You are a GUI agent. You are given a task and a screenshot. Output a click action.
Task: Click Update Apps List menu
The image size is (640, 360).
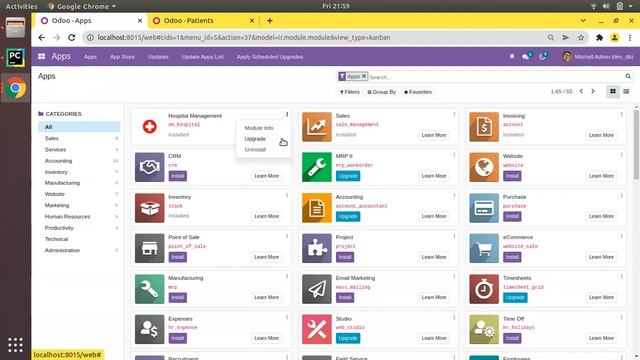tap(202, 57)
